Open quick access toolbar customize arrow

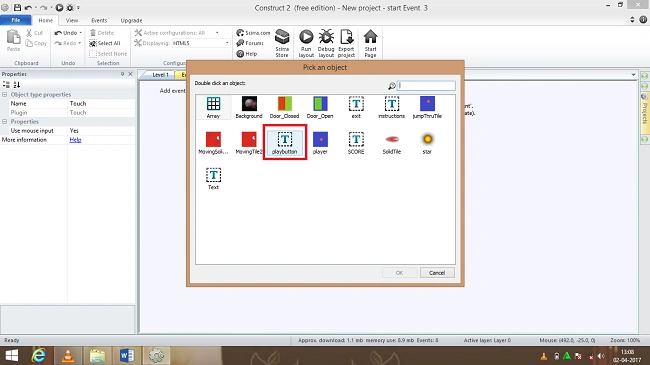(x=78, y=7)
